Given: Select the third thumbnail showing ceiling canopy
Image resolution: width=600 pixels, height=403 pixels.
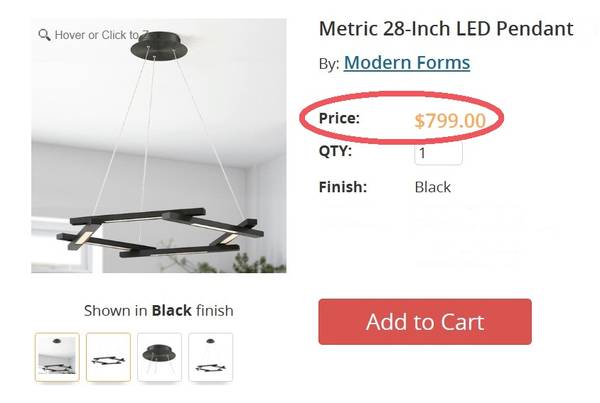Looking at the screenshot, I should pyautogui.click(x=159, y=356).
